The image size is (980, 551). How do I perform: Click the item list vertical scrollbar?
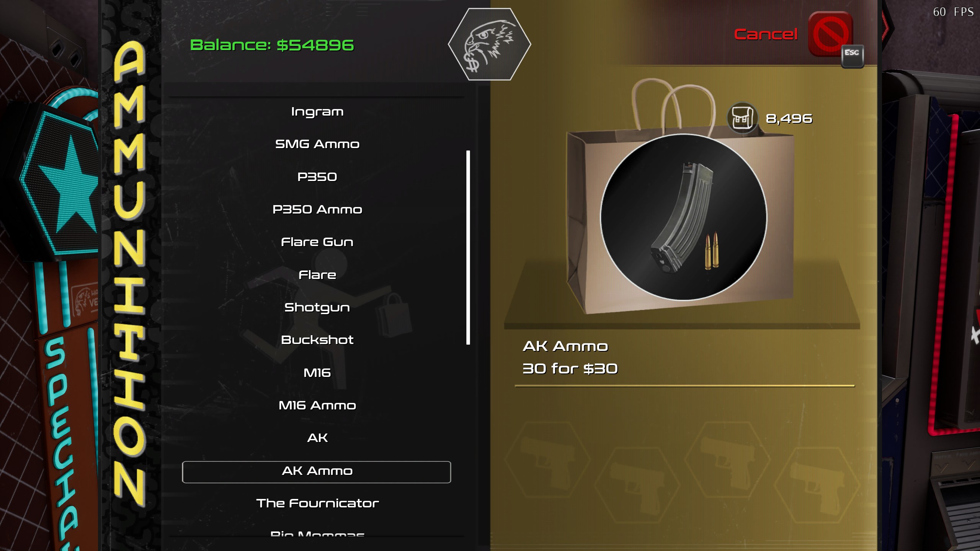click(x=468, y=248)
